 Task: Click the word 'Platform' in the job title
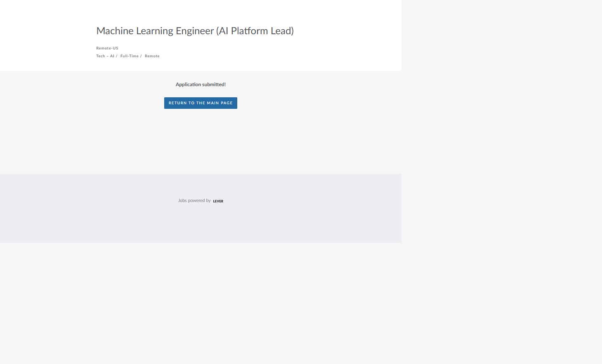249,31
